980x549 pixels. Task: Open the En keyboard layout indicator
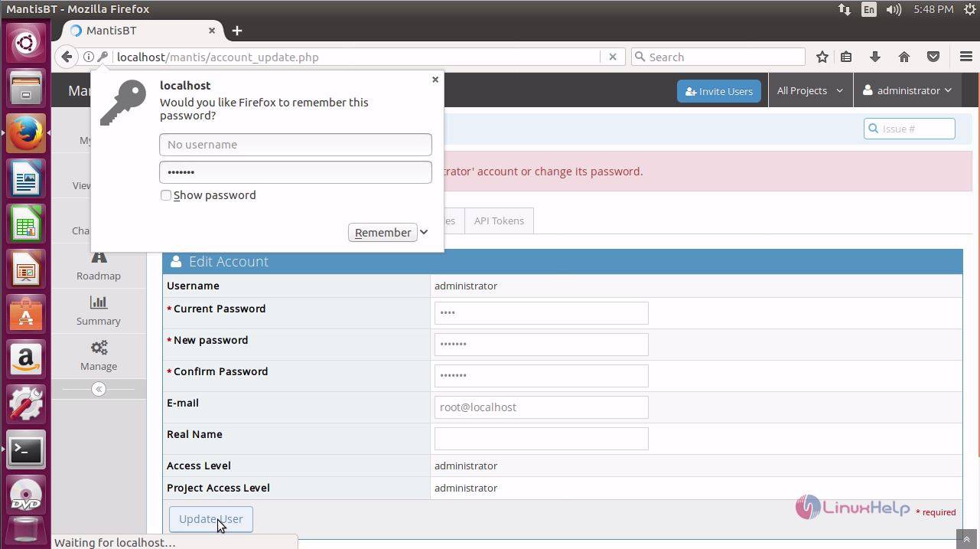[868, 9]
